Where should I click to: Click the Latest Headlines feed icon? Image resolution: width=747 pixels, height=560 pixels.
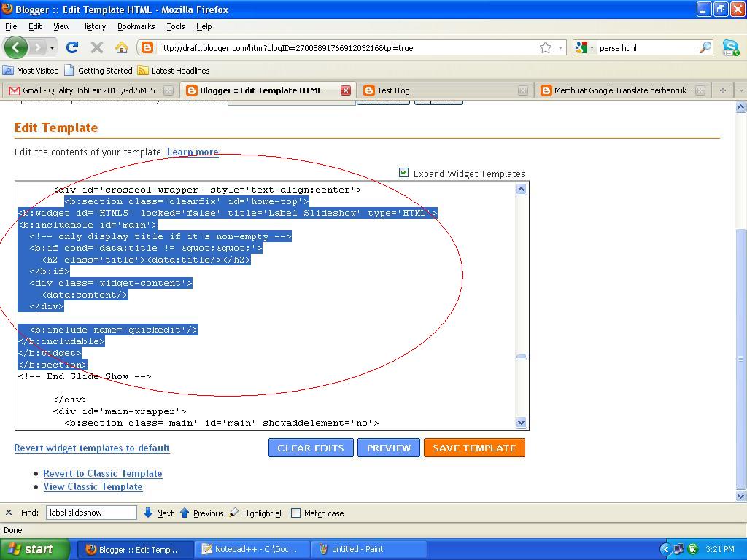(x=142, y=71)
